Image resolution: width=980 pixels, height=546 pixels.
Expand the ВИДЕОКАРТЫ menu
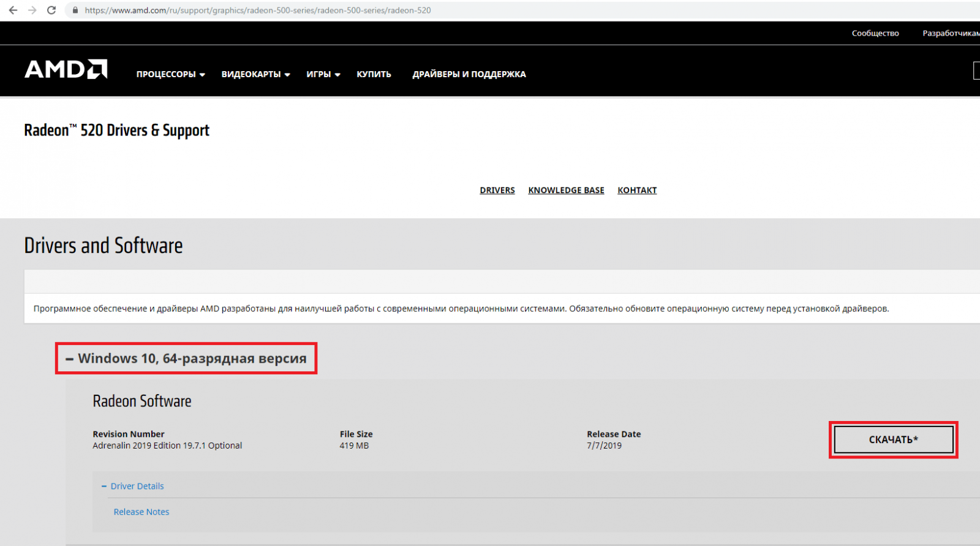[x=255, y=74]
